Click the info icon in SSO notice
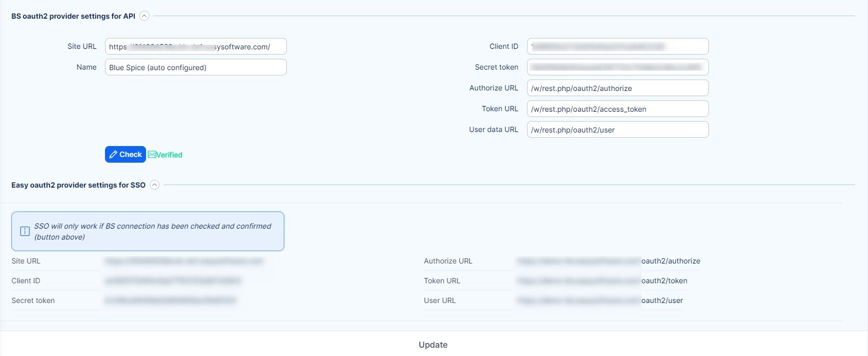The height and width of the screenshot is (356, 868). coord(24,231)
